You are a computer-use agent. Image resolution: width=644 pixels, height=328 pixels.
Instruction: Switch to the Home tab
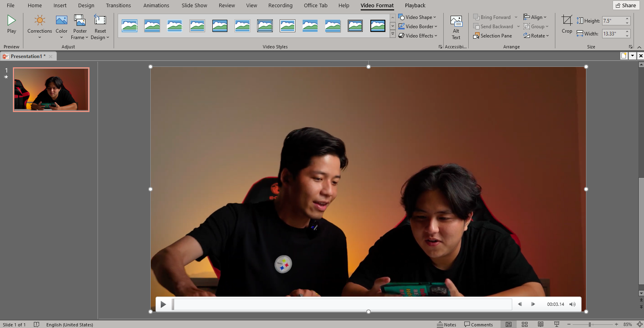(x=35, y=6)
